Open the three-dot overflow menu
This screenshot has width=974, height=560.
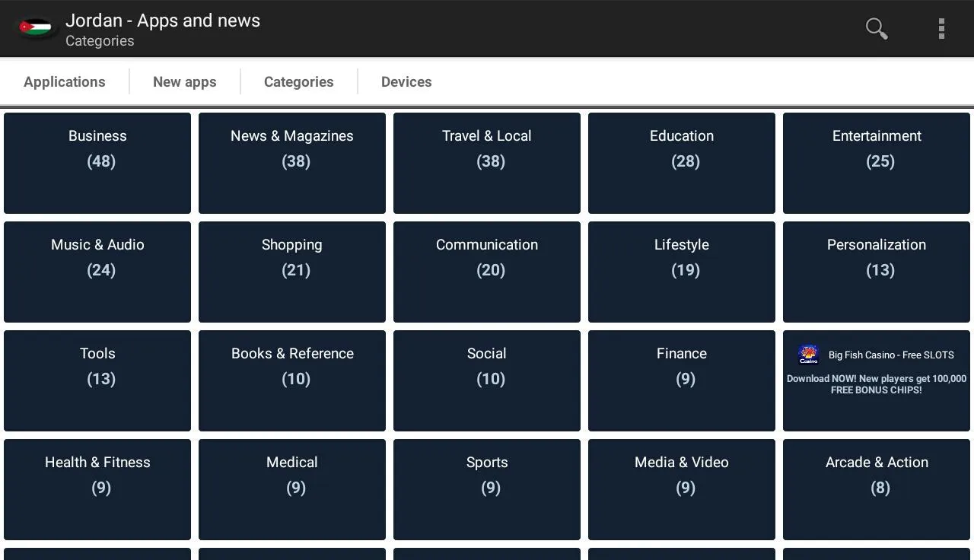941,29
